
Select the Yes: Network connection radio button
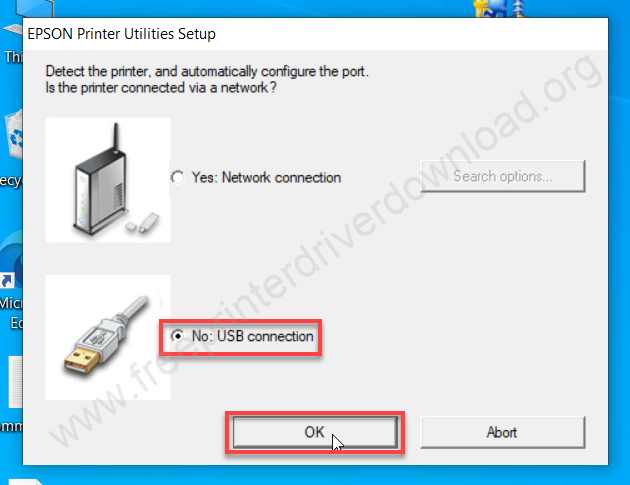[x=178, y=177]
